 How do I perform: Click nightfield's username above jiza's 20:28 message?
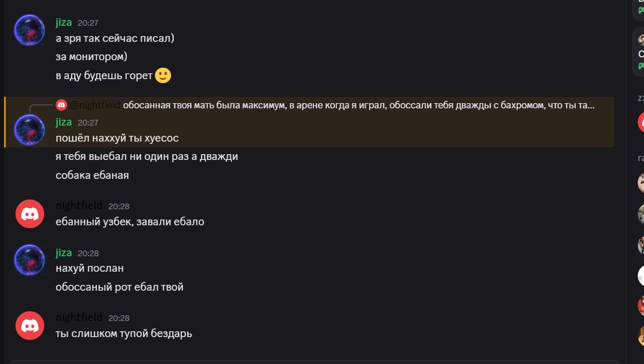[x=79, y=206]
